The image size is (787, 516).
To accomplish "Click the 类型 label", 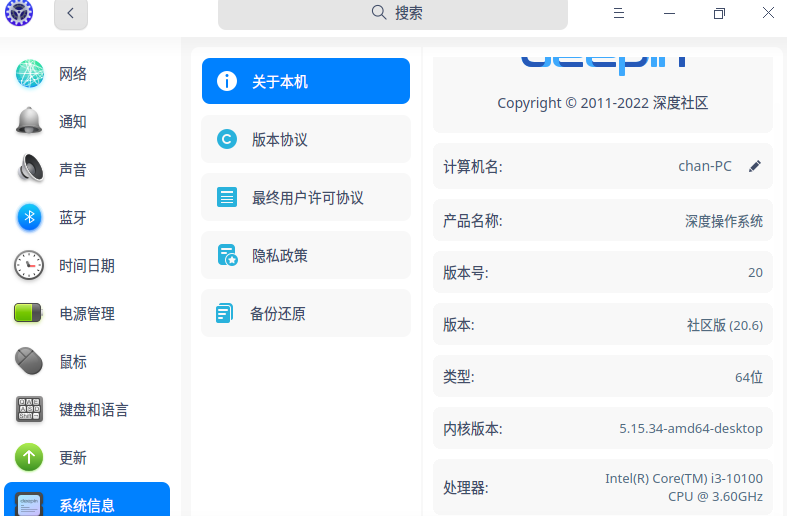I will (x=458, y=377).
